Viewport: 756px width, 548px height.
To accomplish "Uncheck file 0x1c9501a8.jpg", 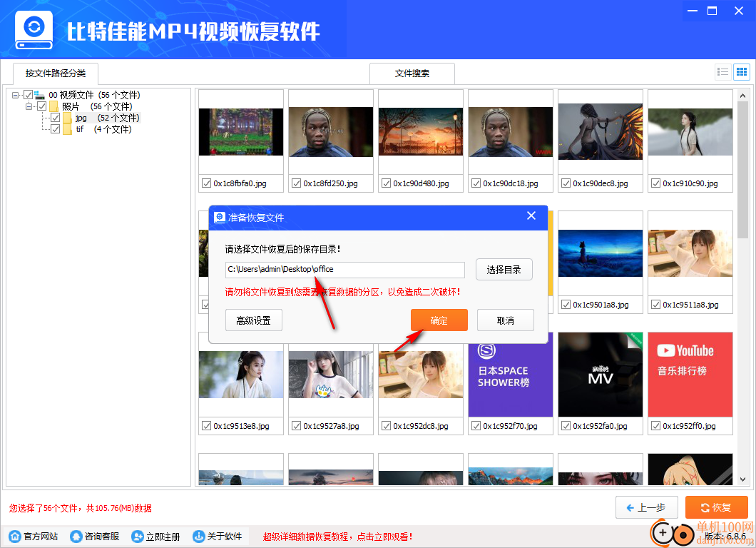I will 566,305.
